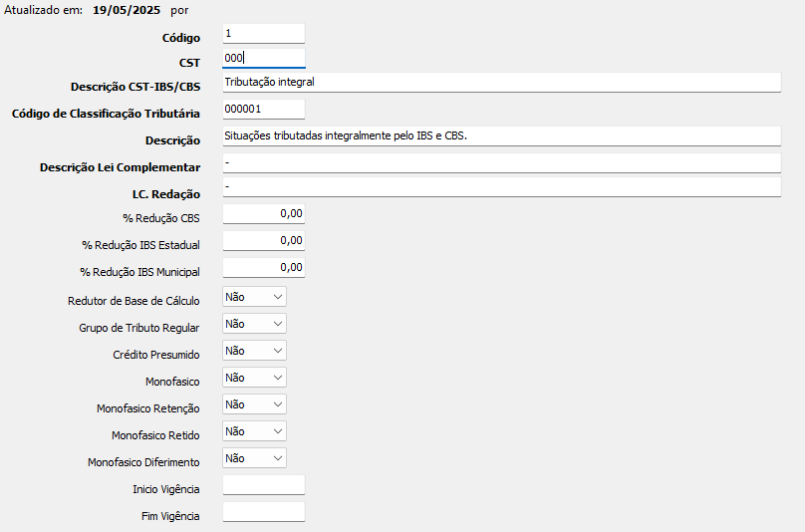Screen dimensions: 805x532
Task: Click the Inicio Vigência date field
Action: (263, 486)
